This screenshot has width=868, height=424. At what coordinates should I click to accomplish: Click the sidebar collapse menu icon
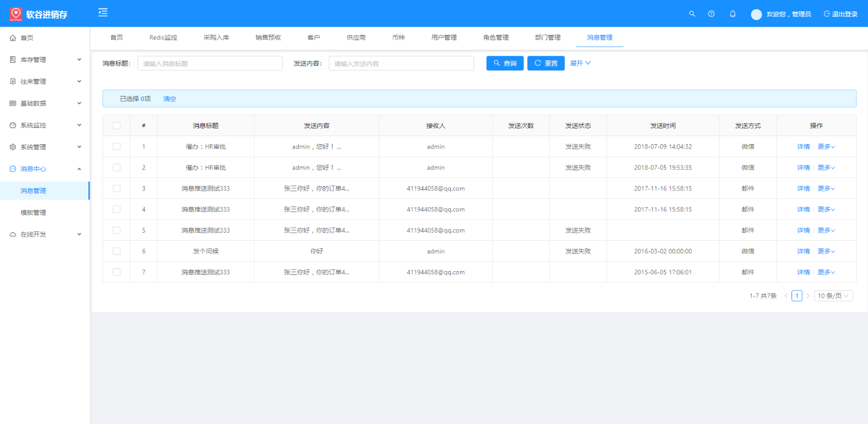[x=103, y=12]
